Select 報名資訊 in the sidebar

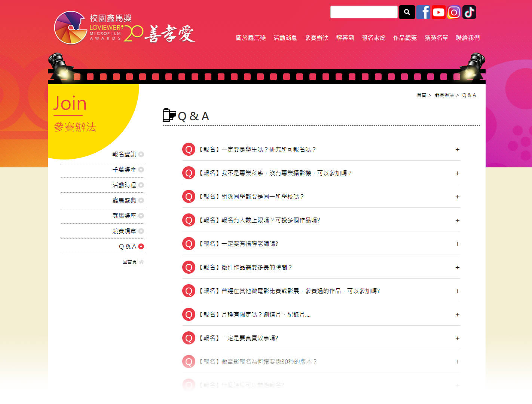pyautogui.click(x=124, y=154)
